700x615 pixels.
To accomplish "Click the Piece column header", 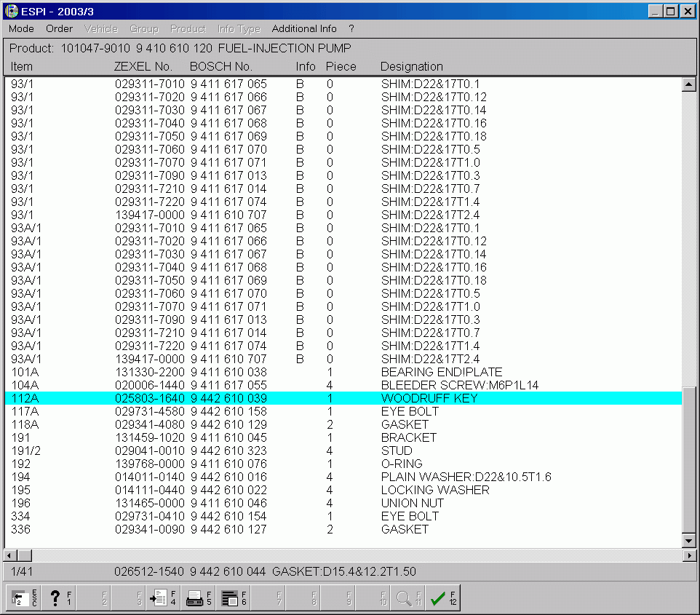I will click(341, 66).
